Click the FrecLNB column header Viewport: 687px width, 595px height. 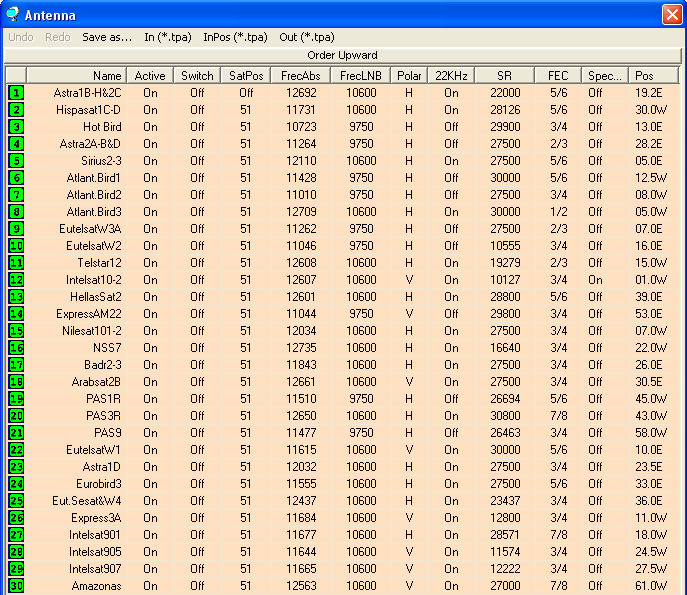click(361, 76)
